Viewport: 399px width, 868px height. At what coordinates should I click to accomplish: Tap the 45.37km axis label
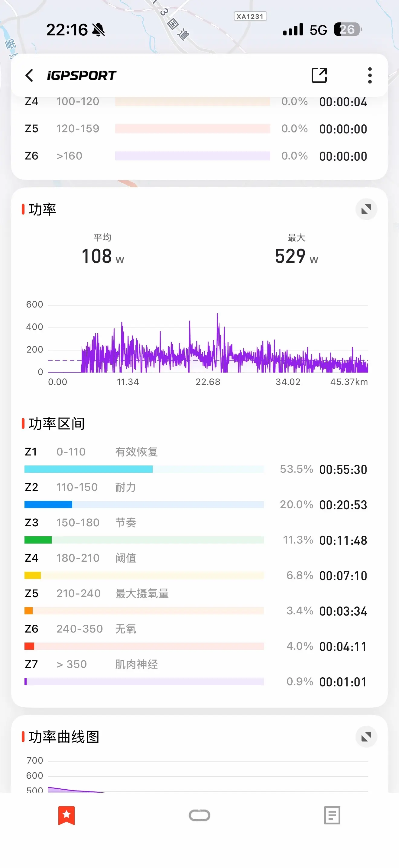click(349, 382)
